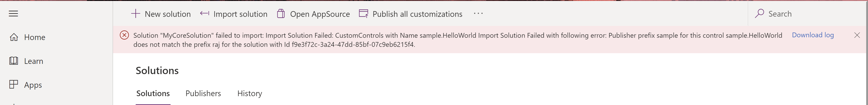Screen dimensions: 868x105
Task: Click the Home house icon in sidebar
Action: [x=14, y=37]
